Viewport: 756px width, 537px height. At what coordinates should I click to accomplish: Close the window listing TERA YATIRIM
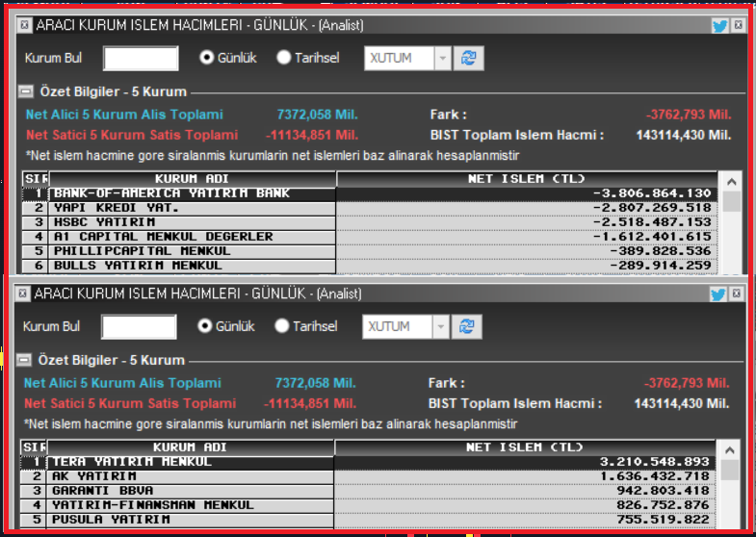click(736, 294)
